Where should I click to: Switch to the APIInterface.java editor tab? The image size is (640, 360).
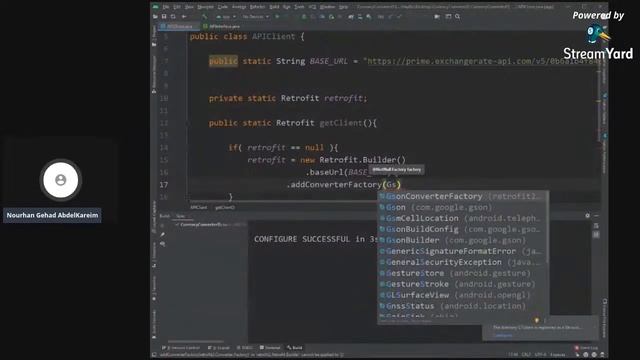point(222,26)
